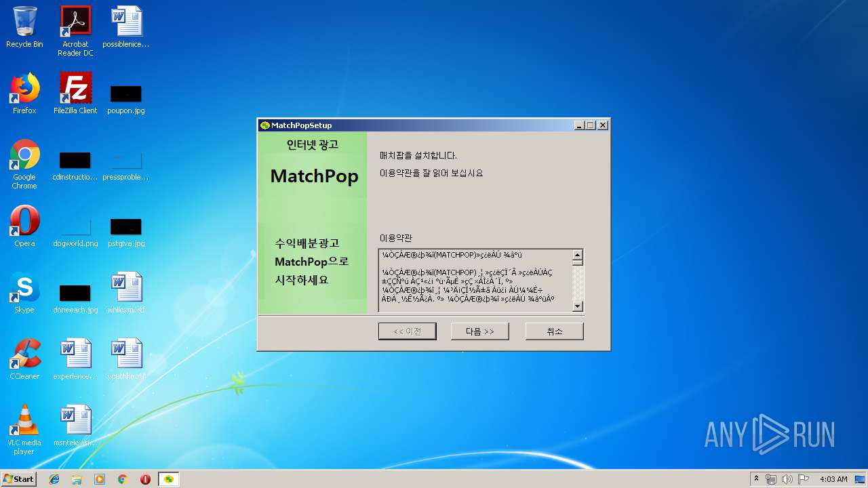Click the Start button
Image resolution: width=868 pixels, height=488 pixels.
(x=18, y=479)
